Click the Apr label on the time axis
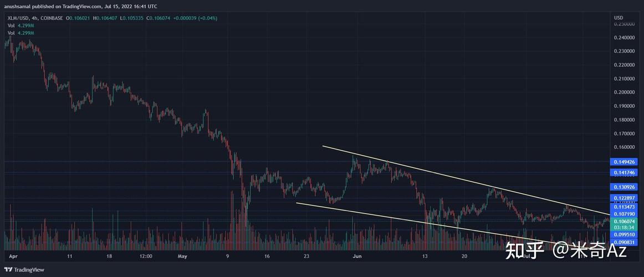The width and height of the screenshot is (644, 277). 14,257
